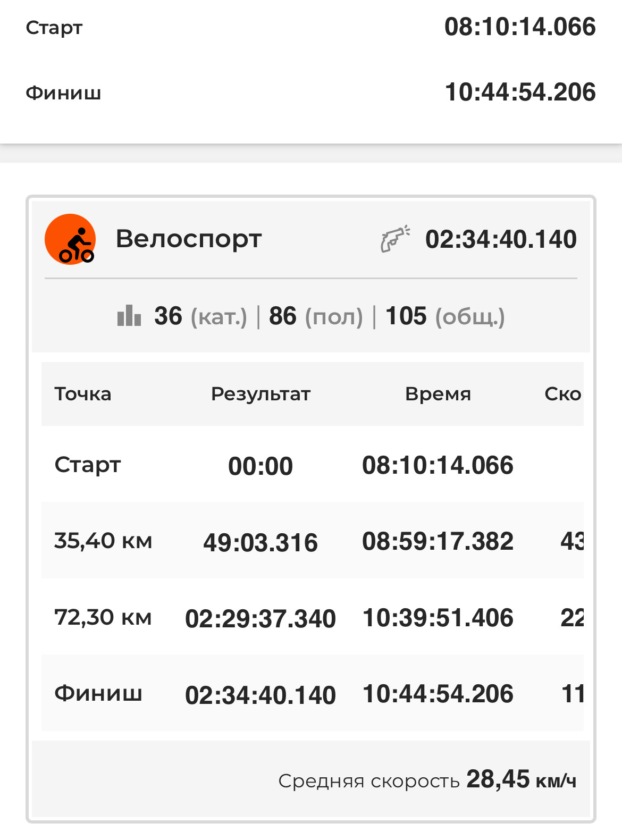Select overall rank 105 (общ.)
622x840 pixels.
pyautogui.click(x=445, y=316)
